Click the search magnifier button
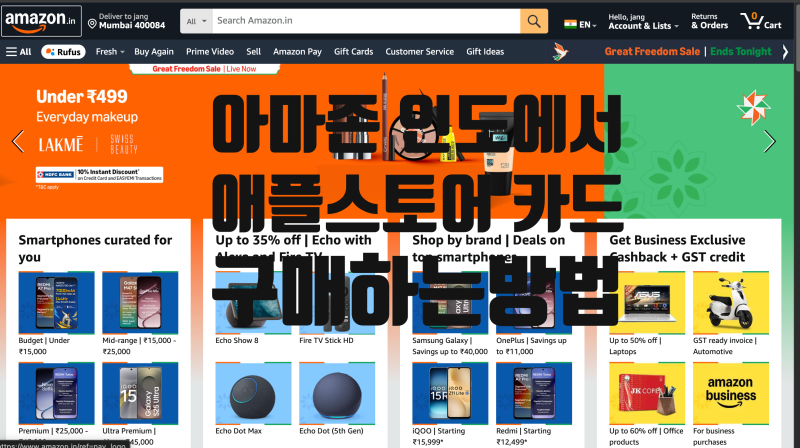 click(534, 21)
